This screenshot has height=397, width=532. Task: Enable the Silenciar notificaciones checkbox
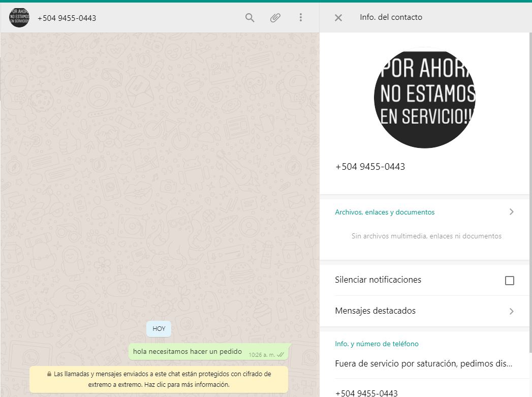click(x=509, y=281)
